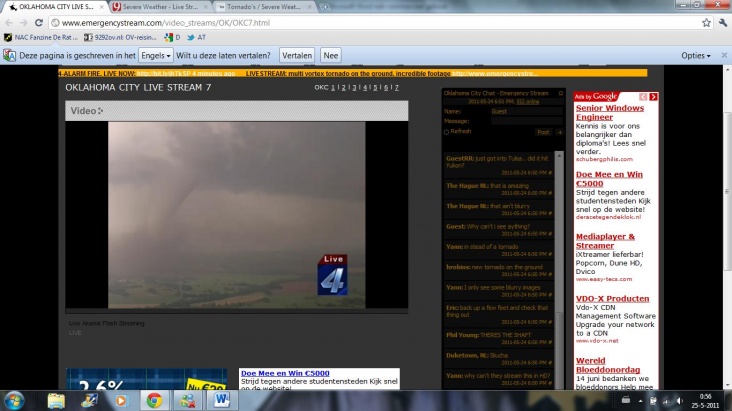The width and height of the screenshot is (732, 411).
Task: Go forward with the browser forward arrow
Action: [23, 23]
